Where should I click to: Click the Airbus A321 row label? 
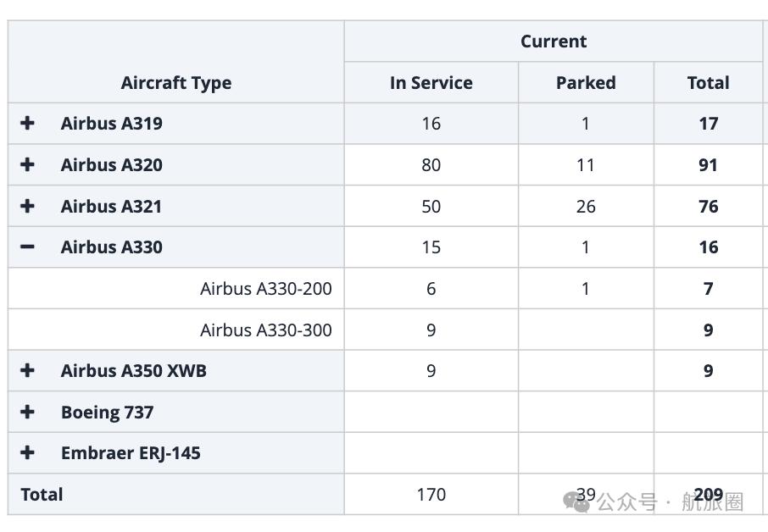click(111, 206)
